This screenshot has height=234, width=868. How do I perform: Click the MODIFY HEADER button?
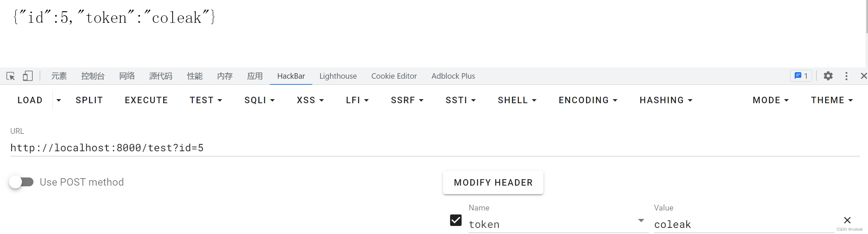493,183
